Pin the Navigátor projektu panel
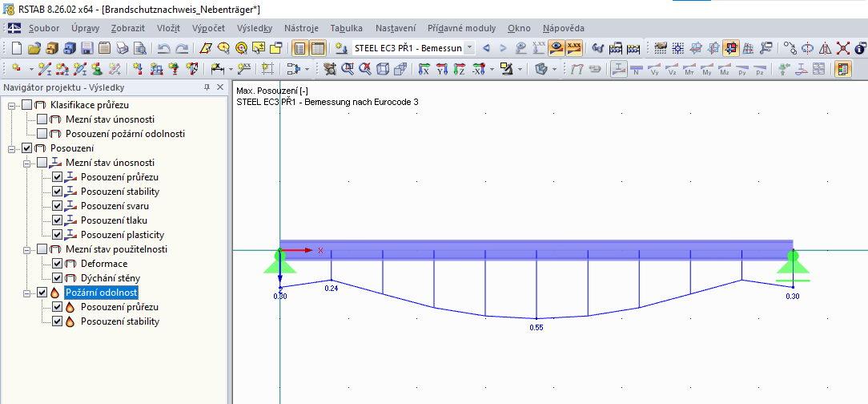The width and height of the screenshot is (868, 404). (207, 87)
